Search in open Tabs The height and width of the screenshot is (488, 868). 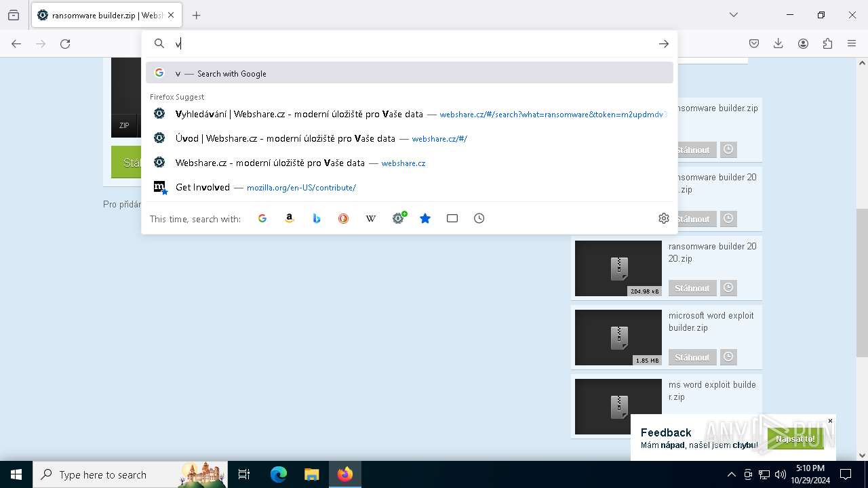coord(452,218)
